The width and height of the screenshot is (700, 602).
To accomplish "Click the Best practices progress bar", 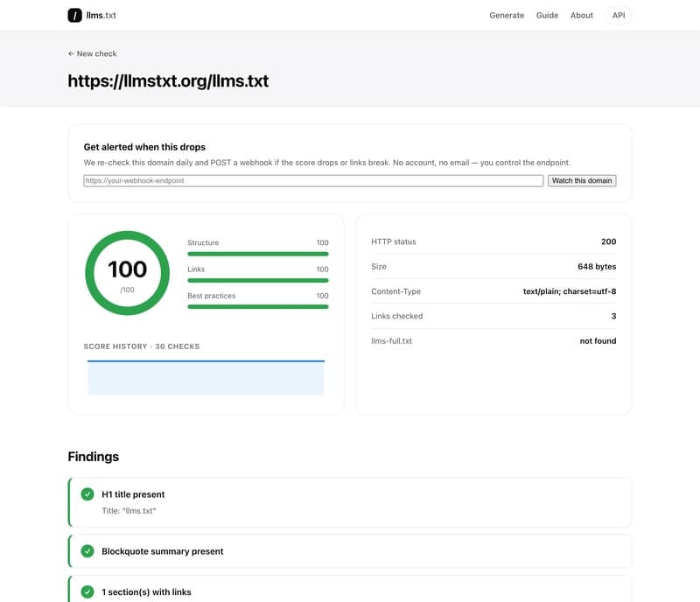I will (x=258, y=307).
